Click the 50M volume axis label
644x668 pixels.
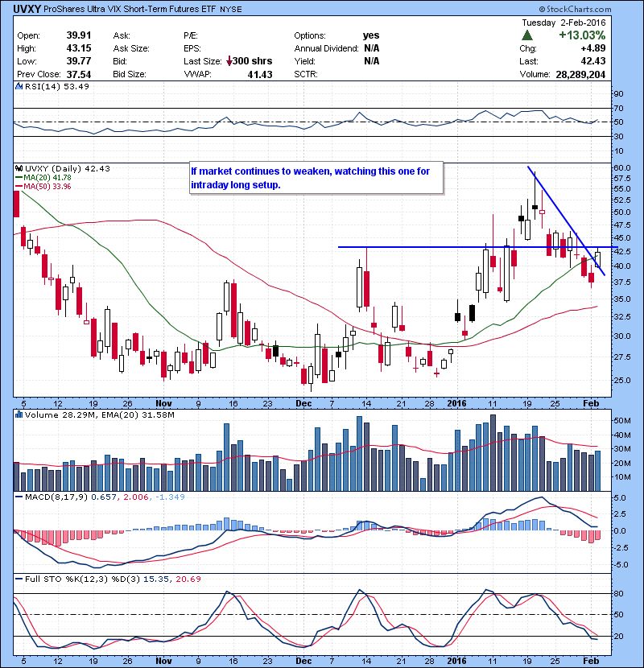click(x=621, y=421)
